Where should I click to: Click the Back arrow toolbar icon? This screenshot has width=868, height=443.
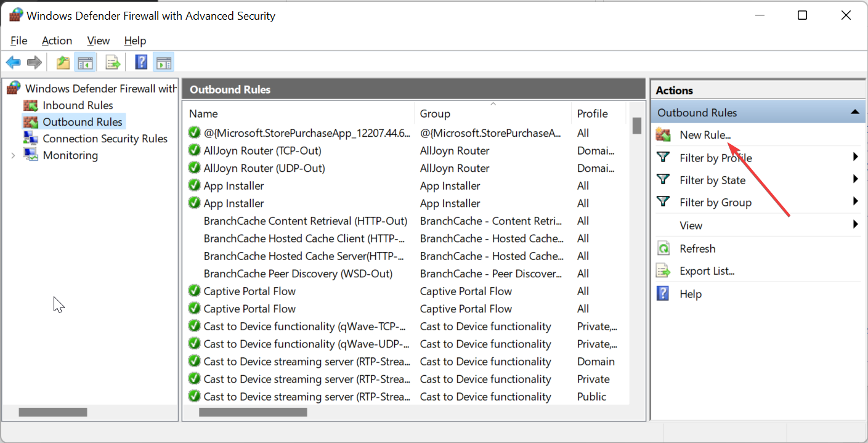(x=14, y=62)
